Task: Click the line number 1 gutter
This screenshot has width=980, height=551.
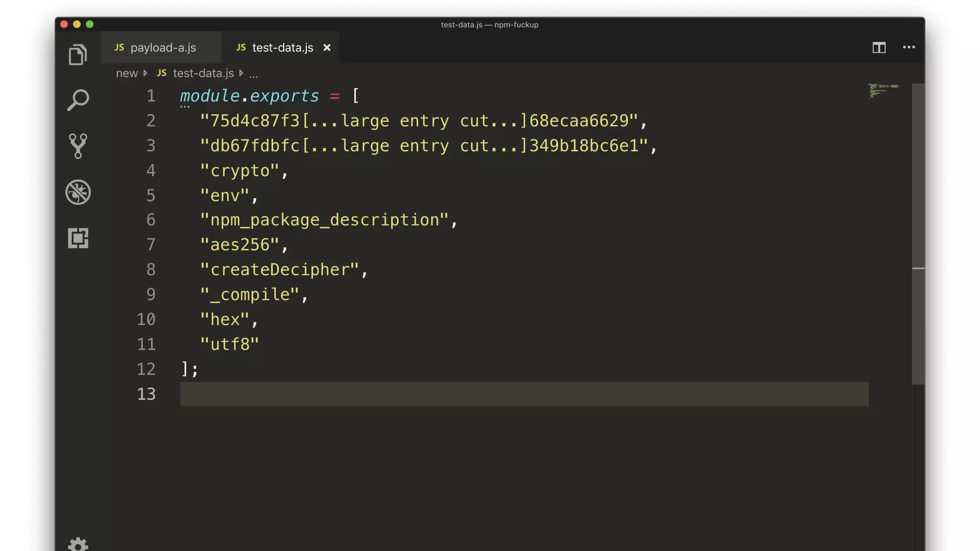Action: coord(151,96)
